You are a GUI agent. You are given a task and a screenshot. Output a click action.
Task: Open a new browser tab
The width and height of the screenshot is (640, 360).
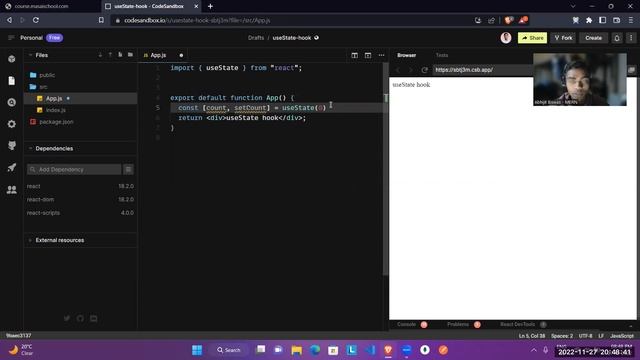coord(210,6)
